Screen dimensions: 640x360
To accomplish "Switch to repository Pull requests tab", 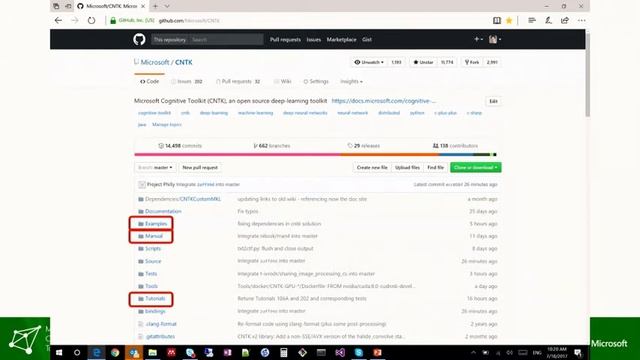I will point(238,82).
